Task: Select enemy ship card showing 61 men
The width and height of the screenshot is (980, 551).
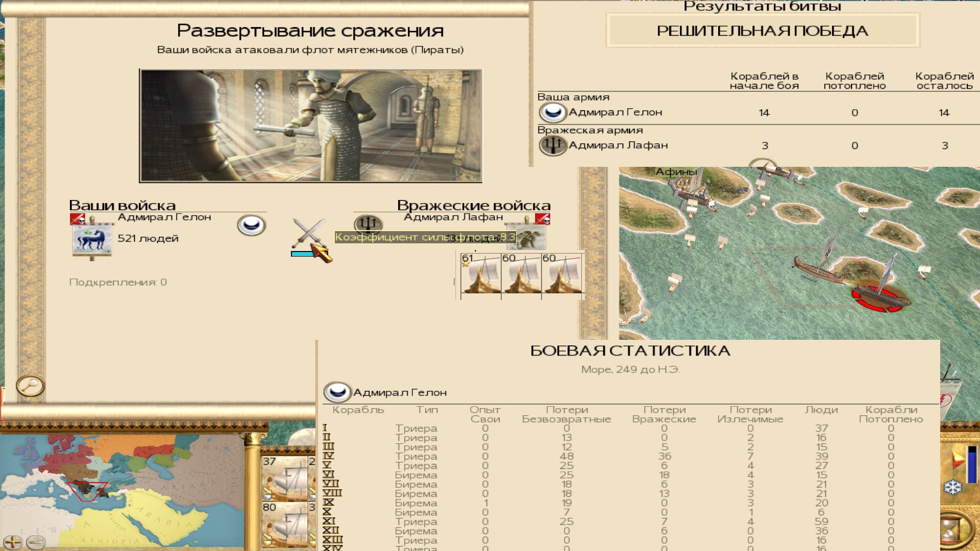Action: tap(481, 273)
